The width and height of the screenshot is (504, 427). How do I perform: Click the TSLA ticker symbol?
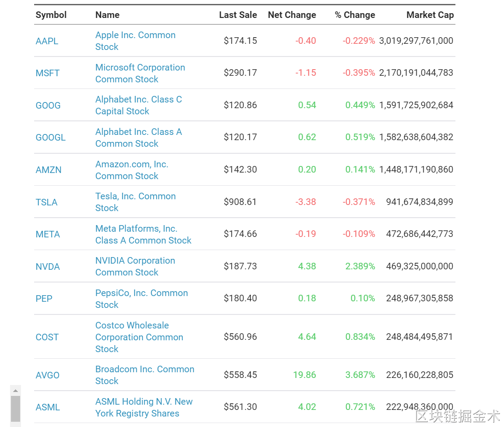point(46,202)
